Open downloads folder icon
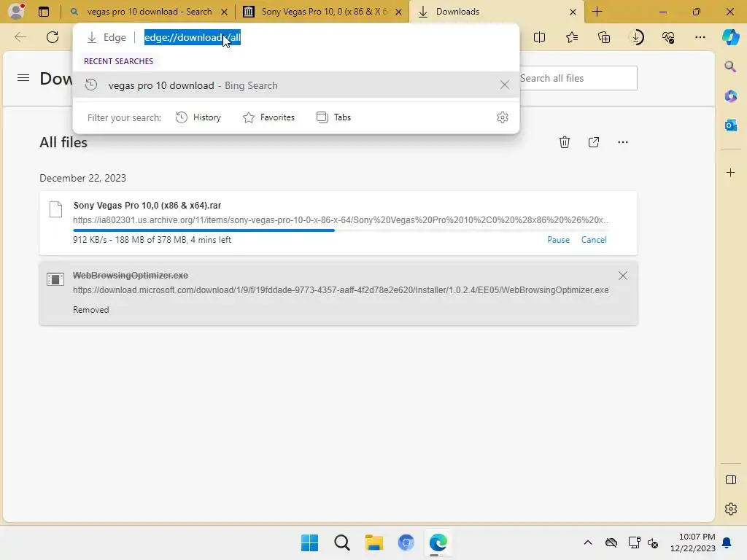 [x=594, y=142]
